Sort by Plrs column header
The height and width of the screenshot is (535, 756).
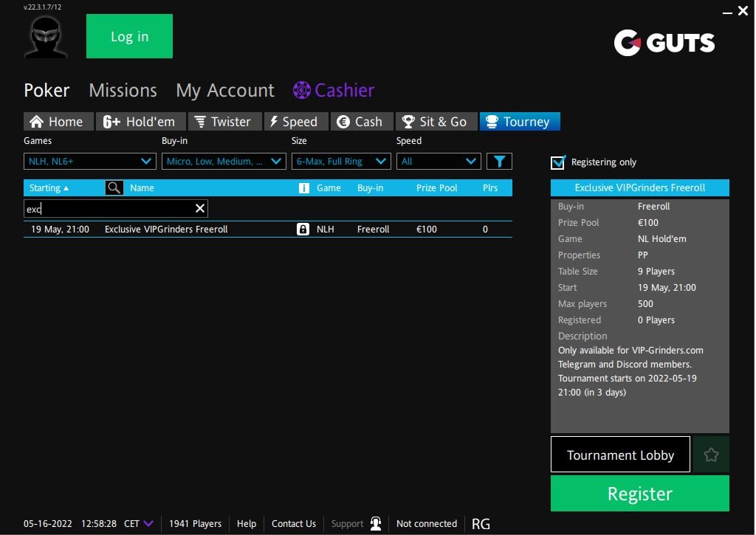pyautogui.click(x=490, y=188)
